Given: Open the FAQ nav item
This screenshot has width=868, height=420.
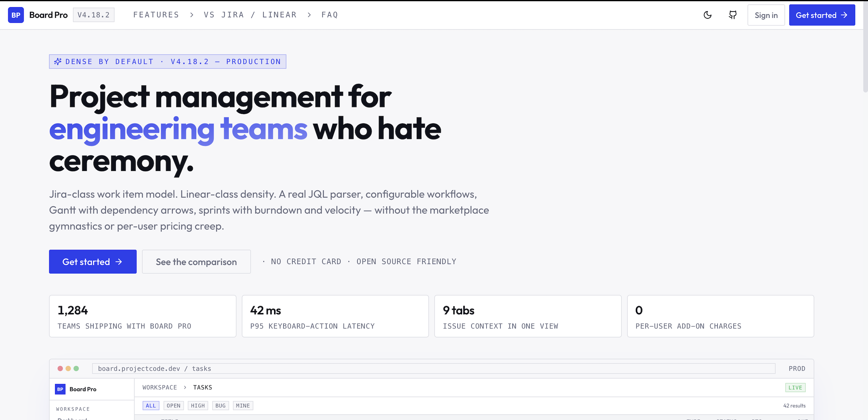Looking at the screenshot, I should (x=329, y=15).
